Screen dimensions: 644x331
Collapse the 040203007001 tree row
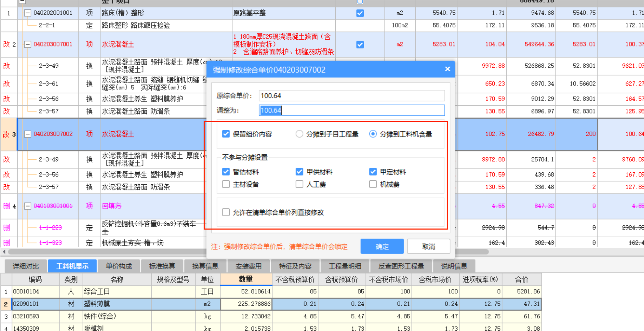pyautogui.click(x=27, y=44)
